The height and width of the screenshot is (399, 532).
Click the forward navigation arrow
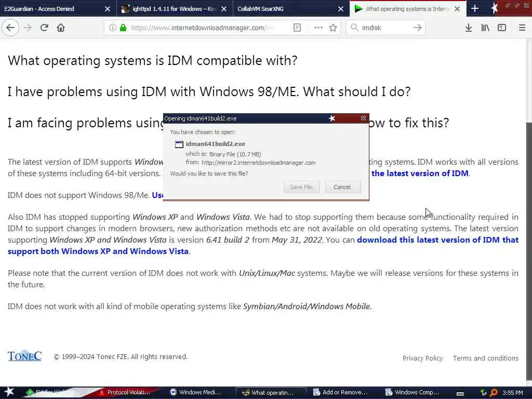(28, 28)
